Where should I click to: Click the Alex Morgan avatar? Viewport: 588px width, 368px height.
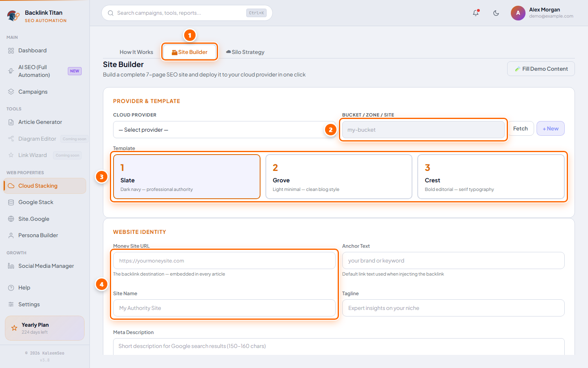(x=518, y=13)
